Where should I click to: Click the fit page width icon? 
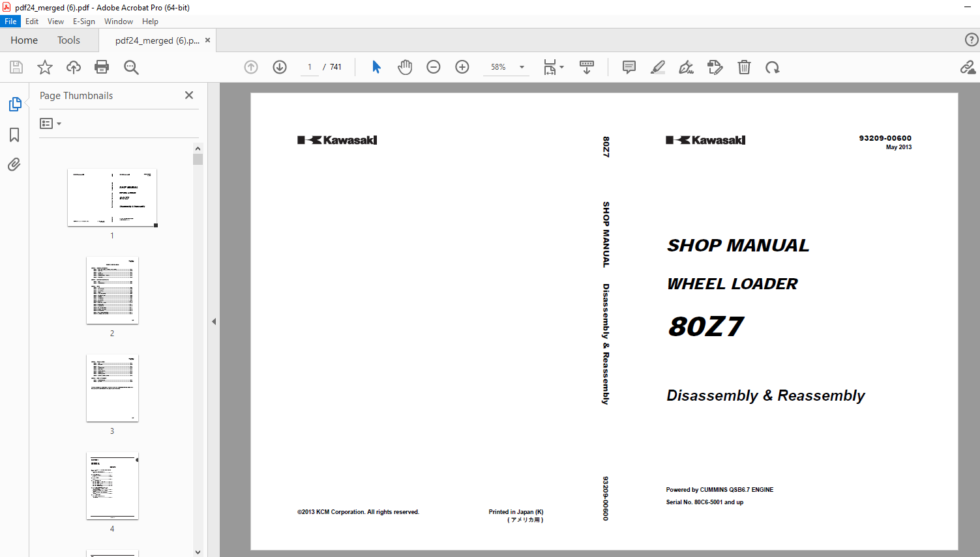point(550,67)
